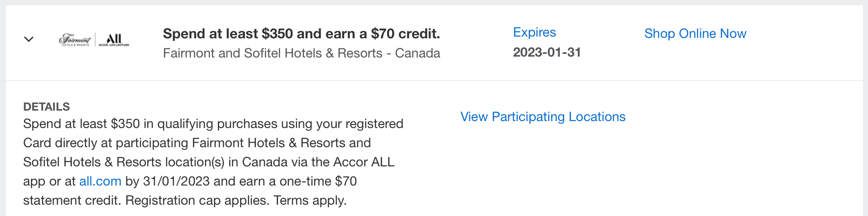Viewport: 868px width, 216px height.
Task: Click the Accor ALL logo
Action: 114,40
